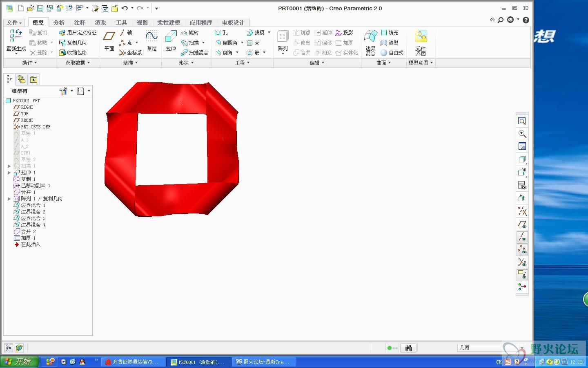Click the Zoom In magnifier icon
The width and height of the screenshot is (588, 368).
522,134
